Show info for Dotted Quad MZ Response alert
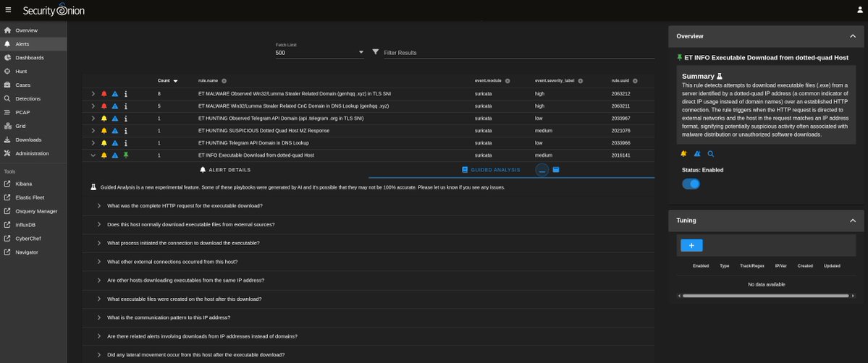 click(126, 131)
